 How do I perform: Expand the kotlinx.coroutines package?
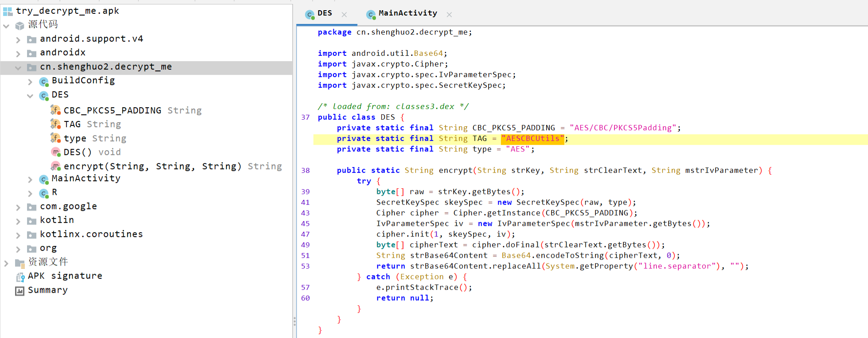(x=18, y=235)
